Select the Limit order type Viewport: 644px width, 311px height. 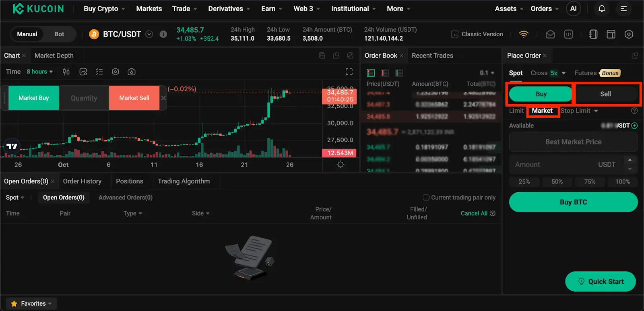[x=516, y=111]
